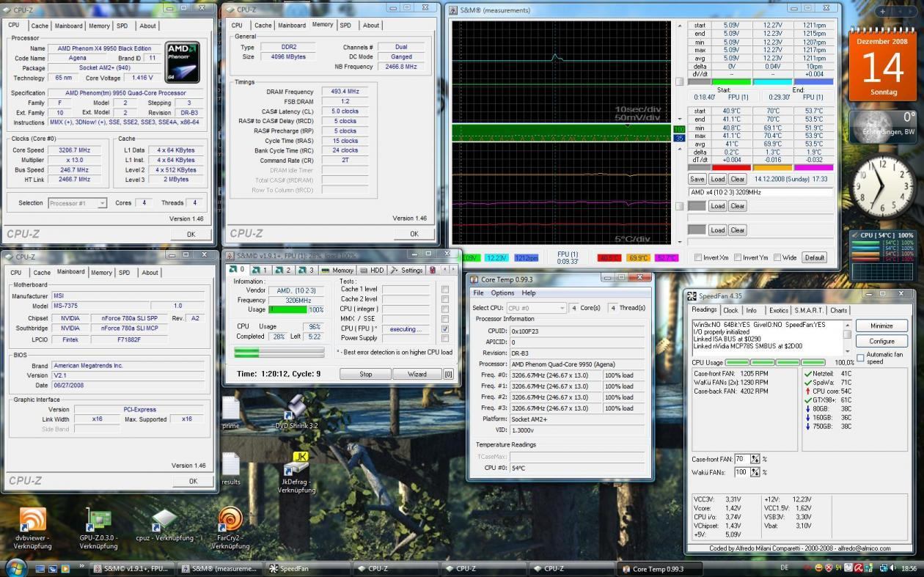Show hidden quick launch items chevron

[80, 567]
